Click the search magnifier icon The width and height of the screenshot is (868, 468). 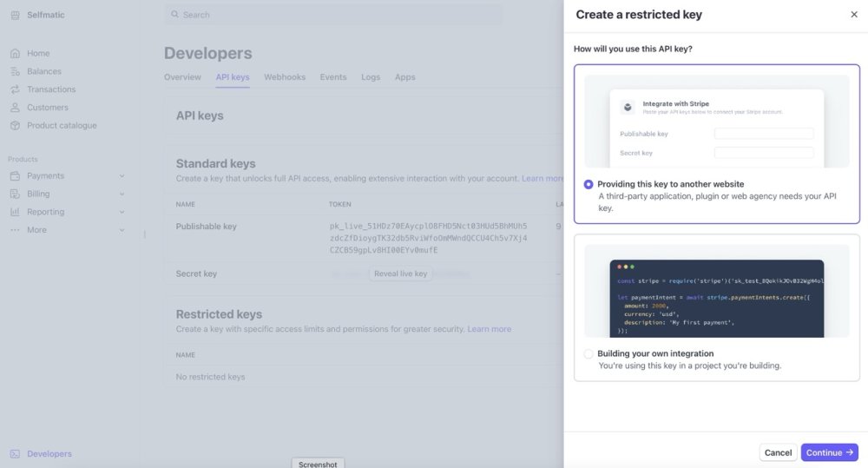coord(174,15)
